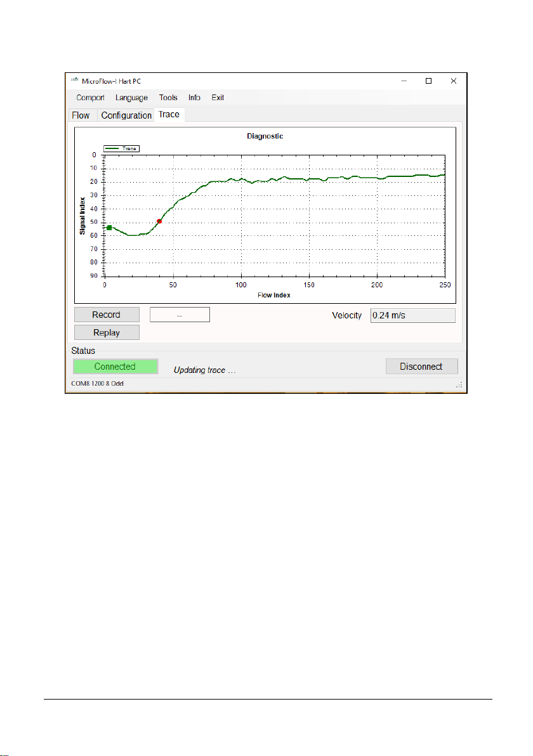Click the Velocity value field
The width and height of the screenshot is (533, 756).
tap(412, 315)
